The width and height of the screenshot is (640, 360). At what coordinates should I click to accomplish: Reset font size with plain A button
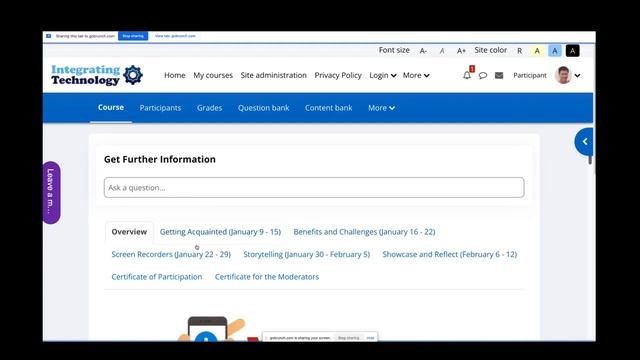pos(442,51)
